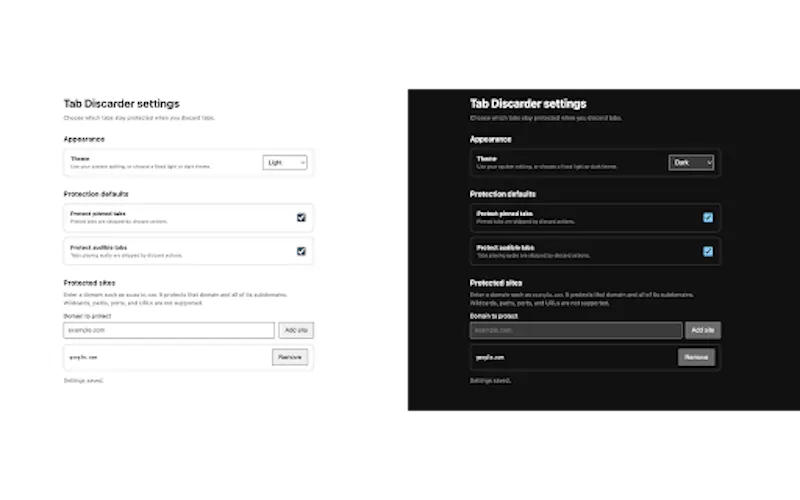Viewport: 800px width, 500px height.
Task: Toggle Protect audible tabs in dark panel
Action: click(x=708, y=251)
